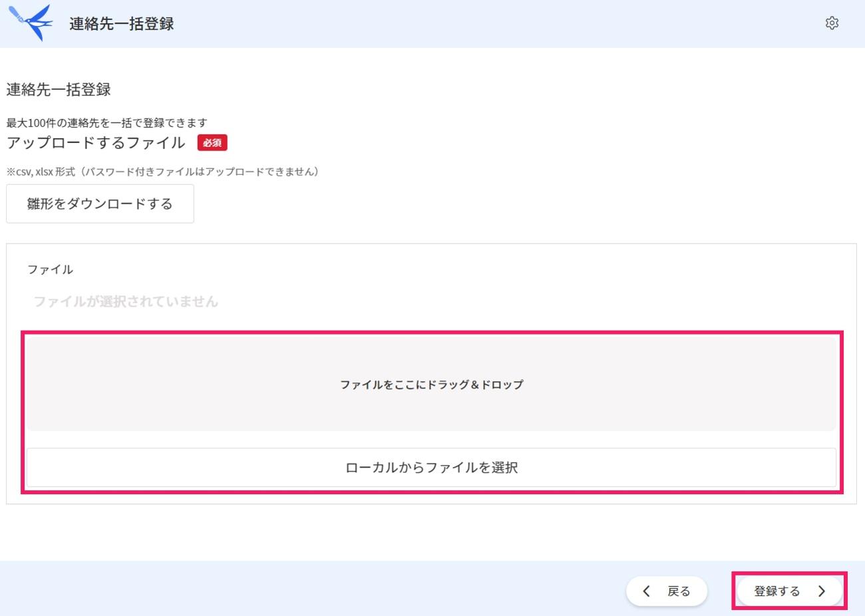Viewport: 865px width, 616px height.
Task: Click the red 必須 badge
Action: pos(212,142)
